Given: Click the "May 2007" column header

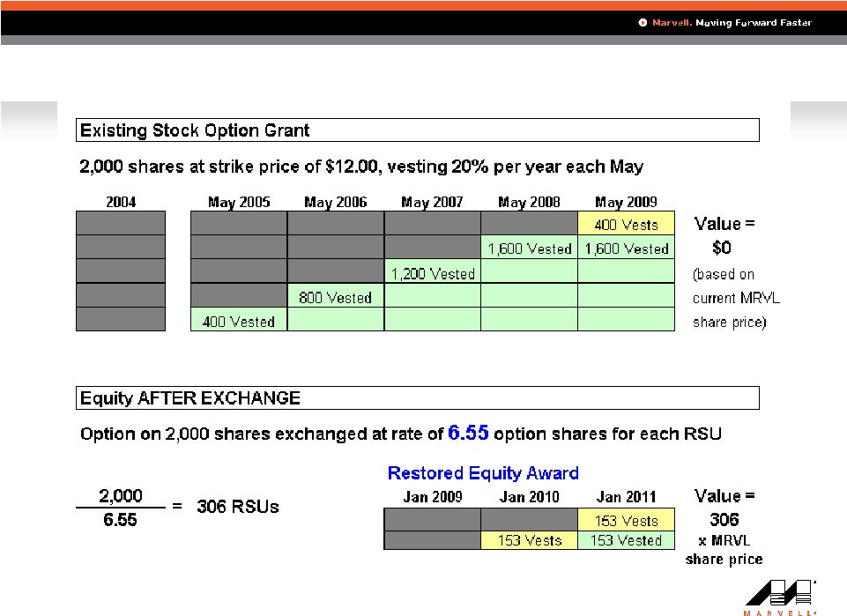Looking at the screenshot, I should pos(432,202).
